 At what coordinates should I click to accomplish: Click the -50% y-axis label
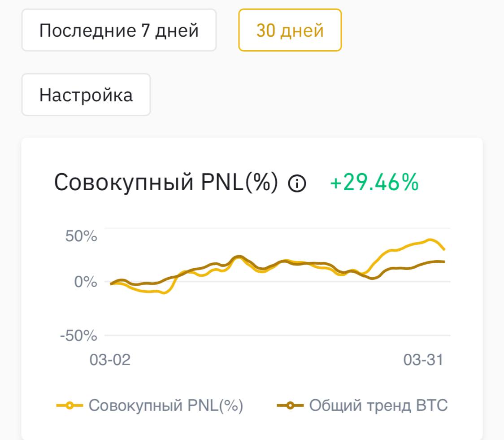[x=78, y=335]
